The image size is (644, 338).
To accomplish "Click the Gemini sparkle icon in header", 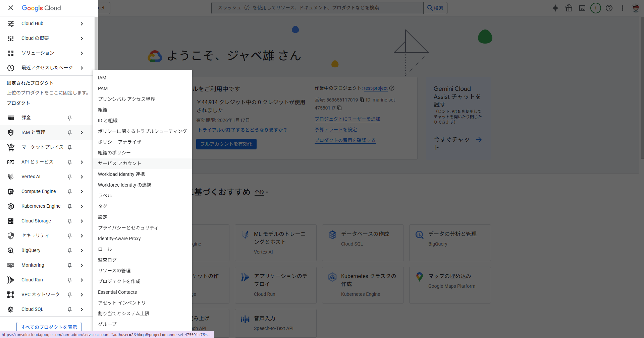I will [555, 8].
